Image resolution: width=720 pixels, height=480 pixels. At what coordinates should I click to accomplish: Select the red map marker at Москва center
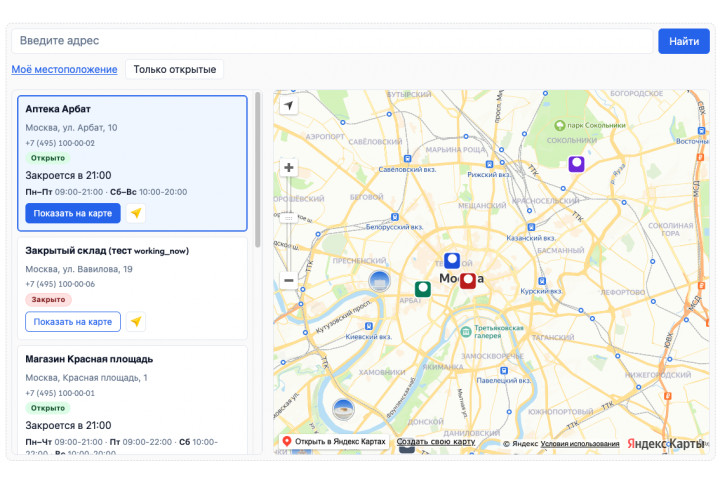click(x=468, y=280)
